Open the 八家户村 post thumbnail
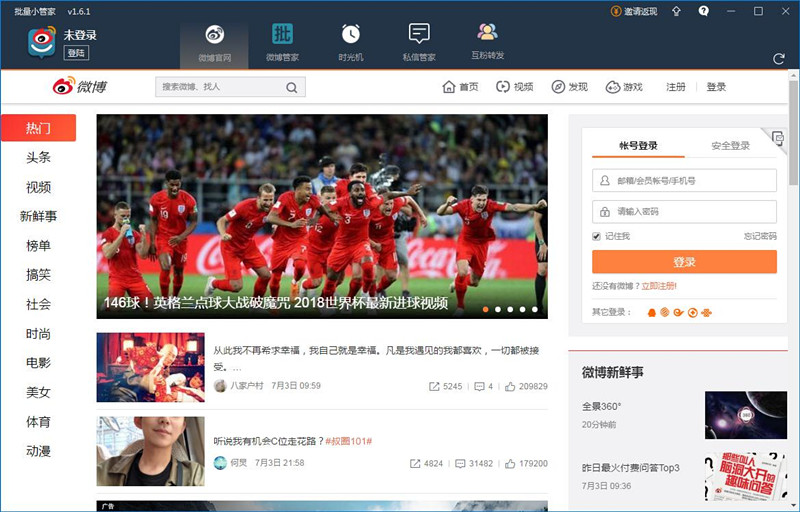The width and height of the screenshot is (800, 512). point(151,367)
